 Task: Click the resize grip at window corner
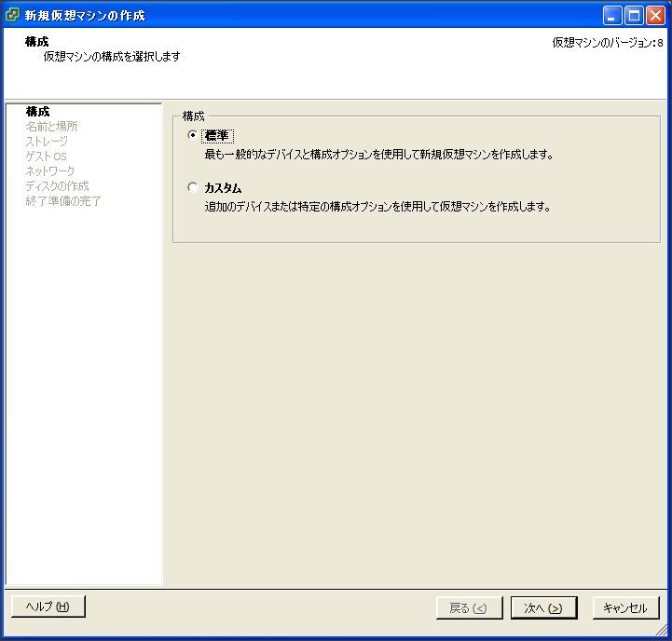coord(663,630)
